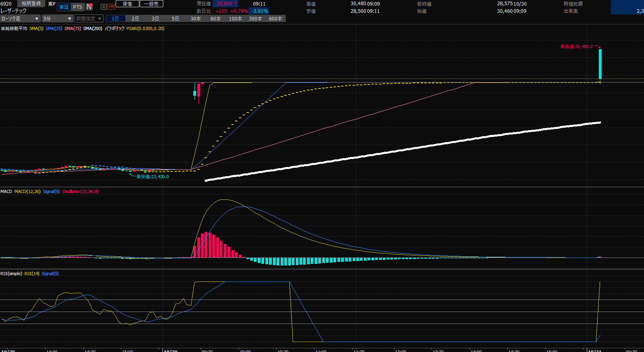Click the 6920 stock code field
The width and height of the screenshot is (644, 352).
[x=6, y=4]
